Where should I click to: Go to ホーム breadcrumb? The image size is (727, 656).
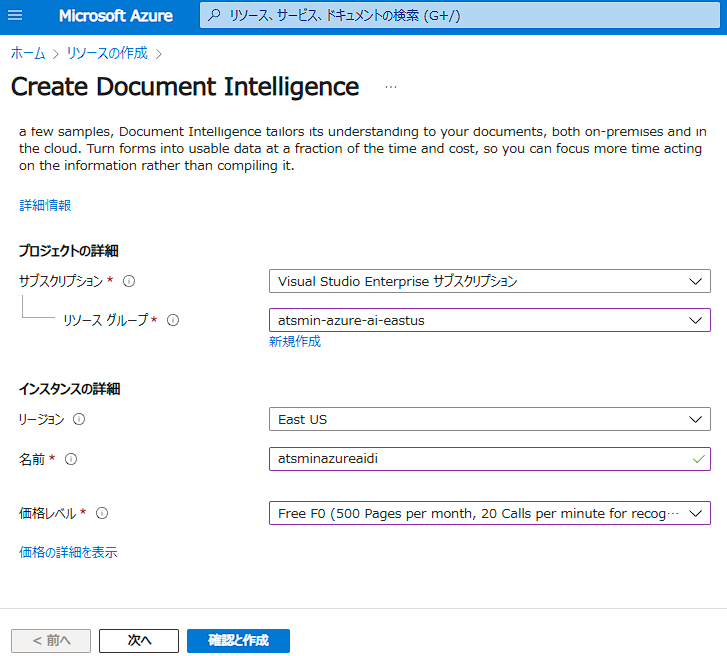(28, 53)
